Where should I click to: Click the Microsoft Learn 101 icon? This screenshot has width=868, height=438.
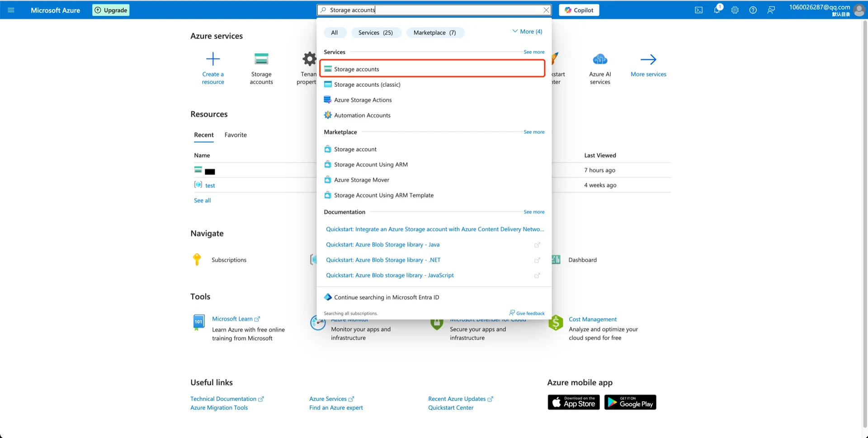198,322
